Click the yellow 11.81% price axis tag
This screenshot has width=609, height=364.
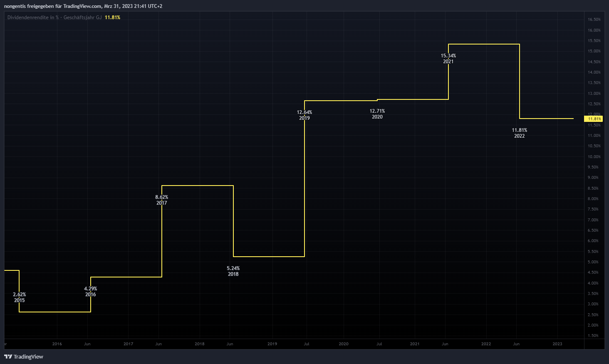(x=594, y=119)
